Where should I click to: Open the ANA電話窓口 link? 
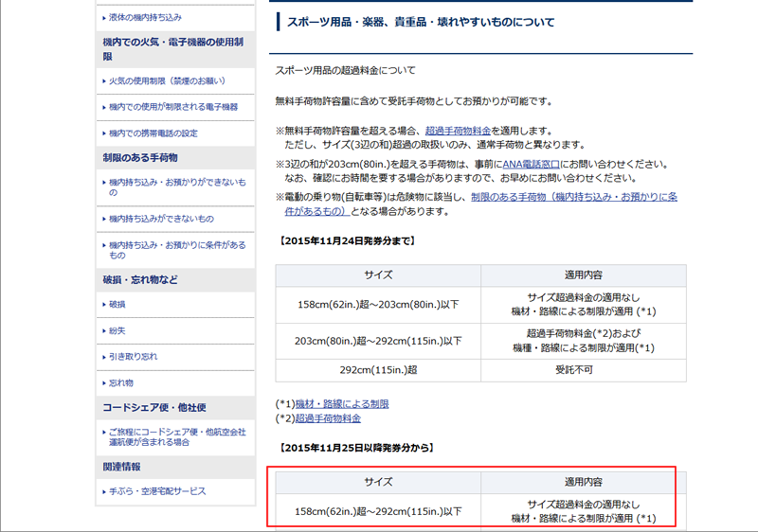click(532, 164)
